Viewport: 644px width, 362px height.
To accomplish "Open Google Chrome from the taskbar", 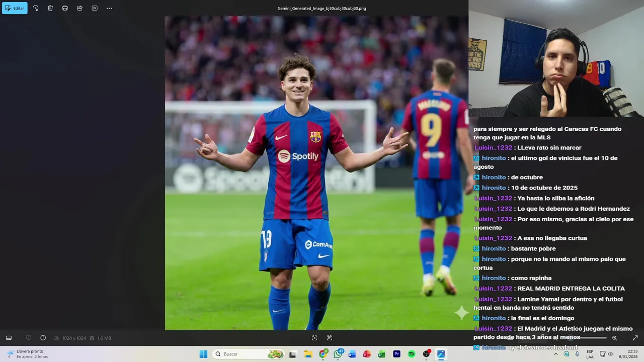I will point(323,354).
